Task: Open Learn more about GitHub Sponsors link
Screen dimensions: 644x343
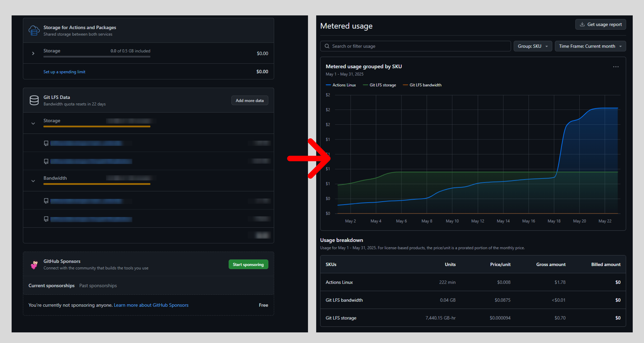Action: (151, 305)
